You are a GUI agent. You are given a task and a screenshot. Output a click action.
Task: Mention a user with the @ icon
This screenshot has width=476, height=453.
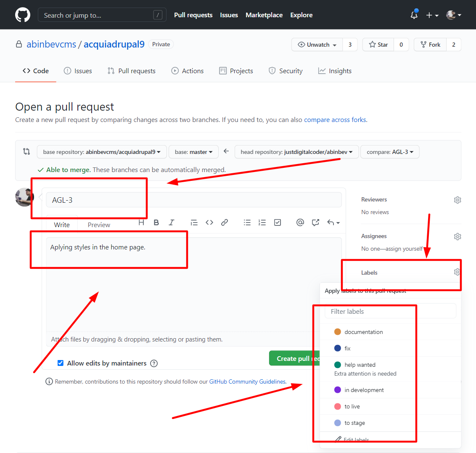(x=300, y=223)
